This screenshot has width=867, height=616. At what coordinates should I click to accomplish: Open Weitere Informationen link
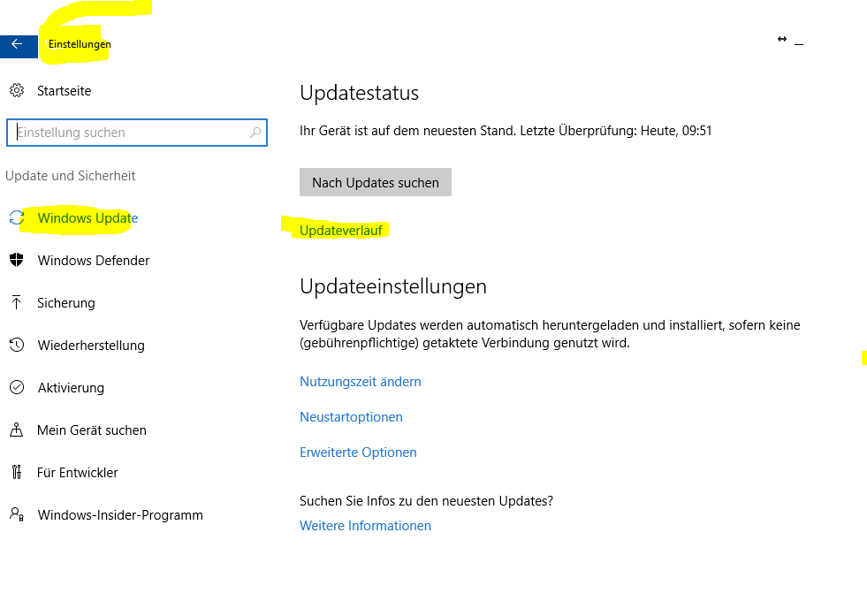366,525
